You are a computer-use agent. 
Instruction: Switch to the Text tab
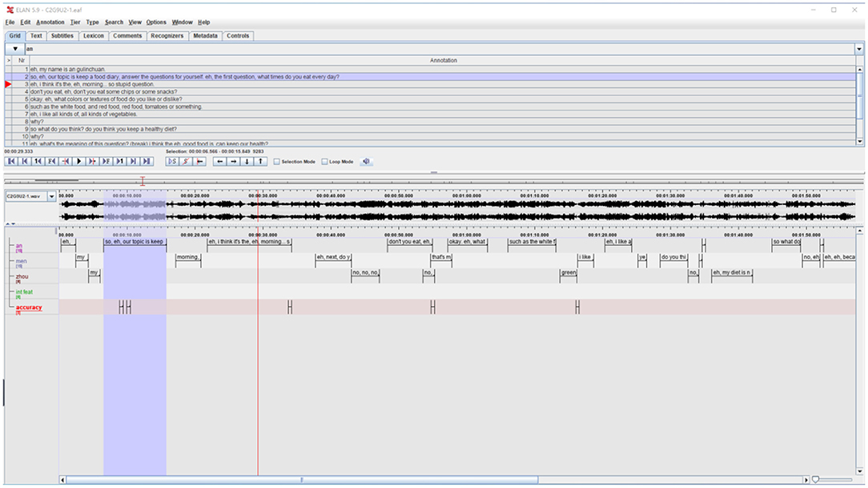point(36,35)
